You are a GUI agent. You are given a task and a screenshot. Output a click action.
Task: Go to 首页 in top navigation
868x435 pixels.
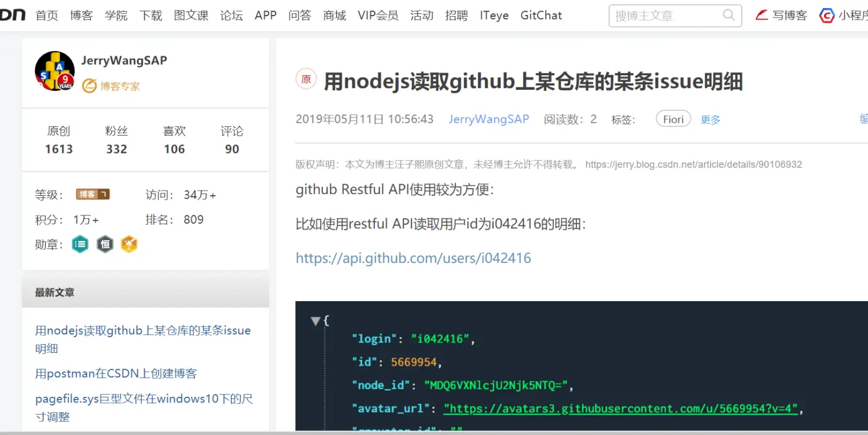(x=47, y=16)
